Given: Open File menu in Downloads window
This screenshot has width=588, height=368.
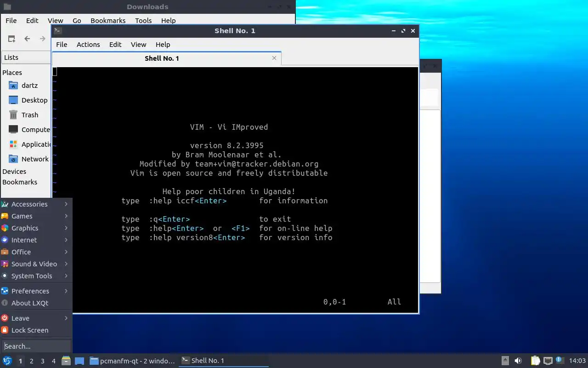Looking at the screenshot, I should click(11, 21).
